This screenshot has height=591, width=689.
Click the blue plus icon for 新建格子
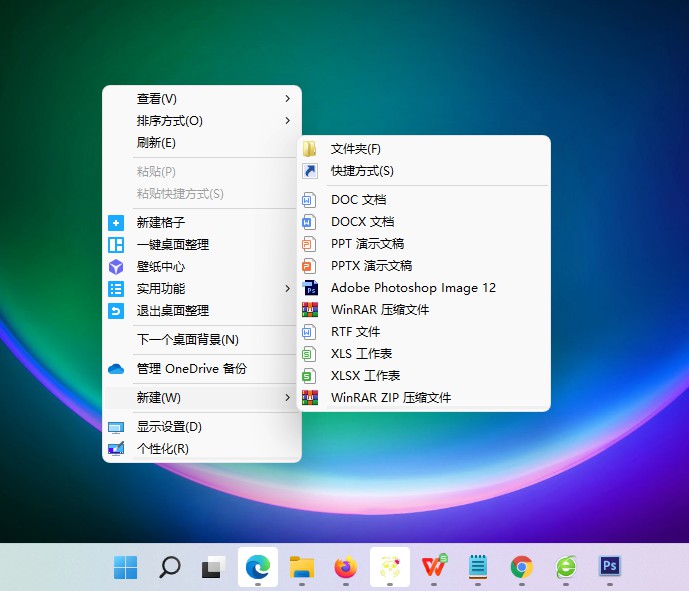[116, 223]
